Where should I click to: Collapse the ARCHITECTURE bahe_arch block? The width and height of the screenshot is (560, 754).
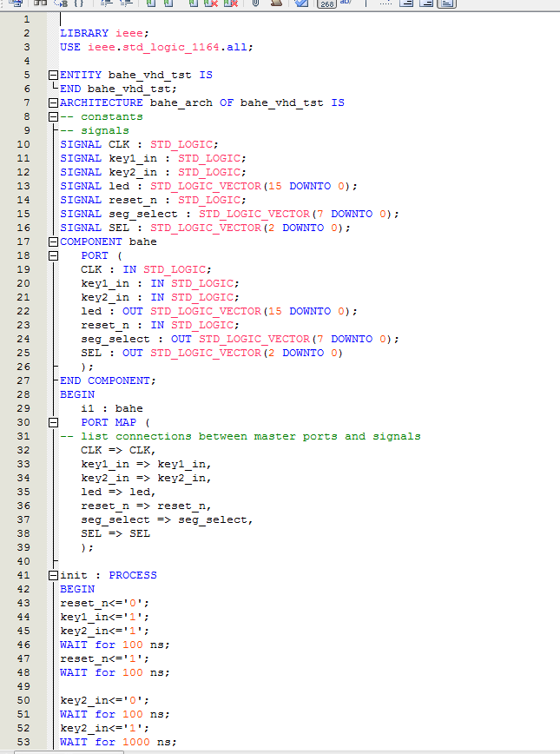53,103
